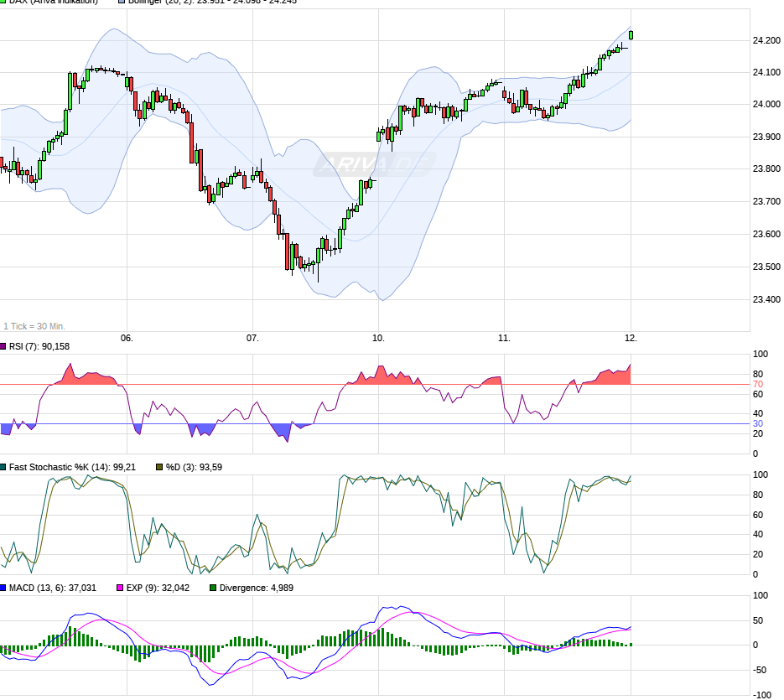Click the olive %D (3) legend swatch
This screenshot has width=784, height=700.
[159, 467]
